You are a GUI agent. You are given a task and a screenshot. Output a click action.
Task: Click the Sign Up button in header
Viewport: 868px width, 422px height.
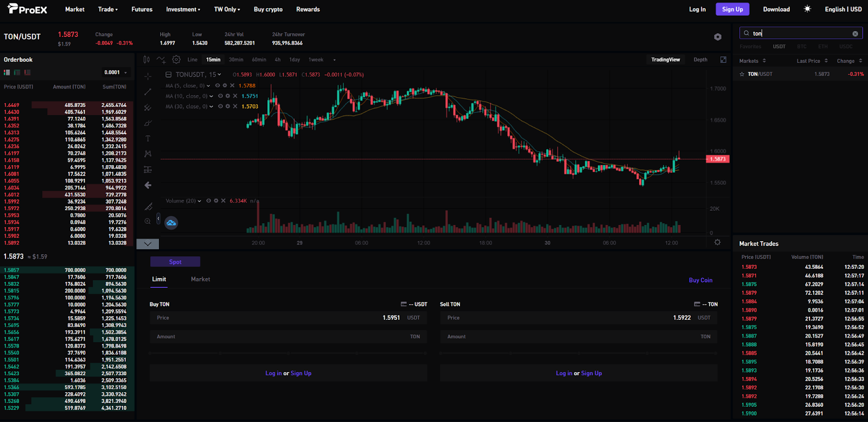click(732, 9)
